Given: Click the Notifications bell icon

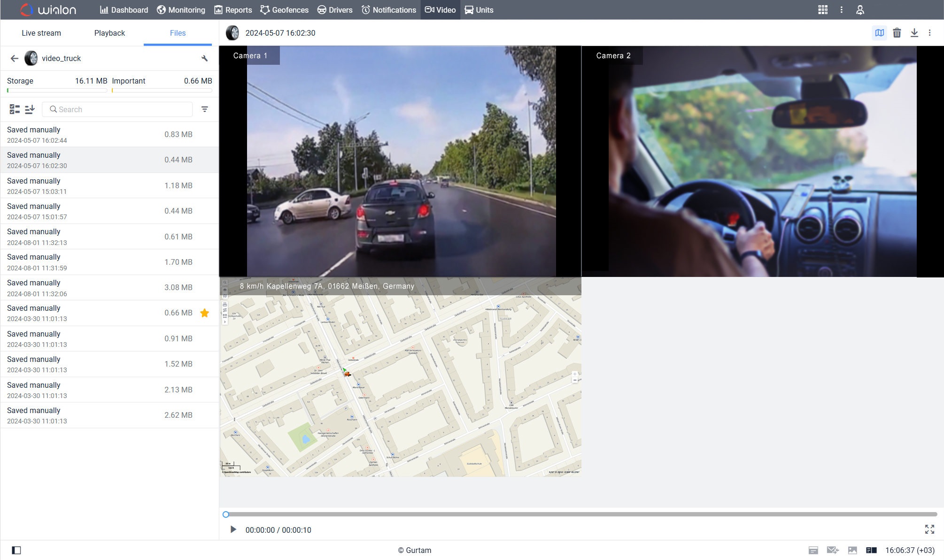Looking at the screenshot, I should pos(365,10).
